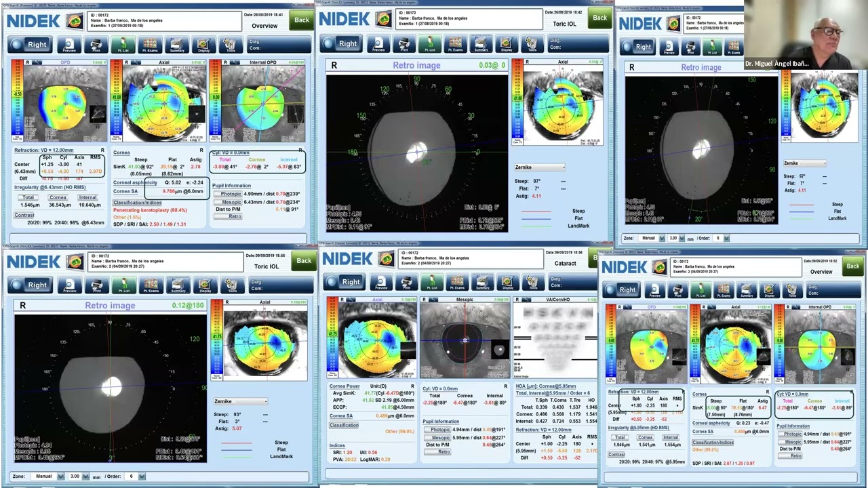Open Preview in Toric IOL window dated 09/09/2019

(70, 285)
